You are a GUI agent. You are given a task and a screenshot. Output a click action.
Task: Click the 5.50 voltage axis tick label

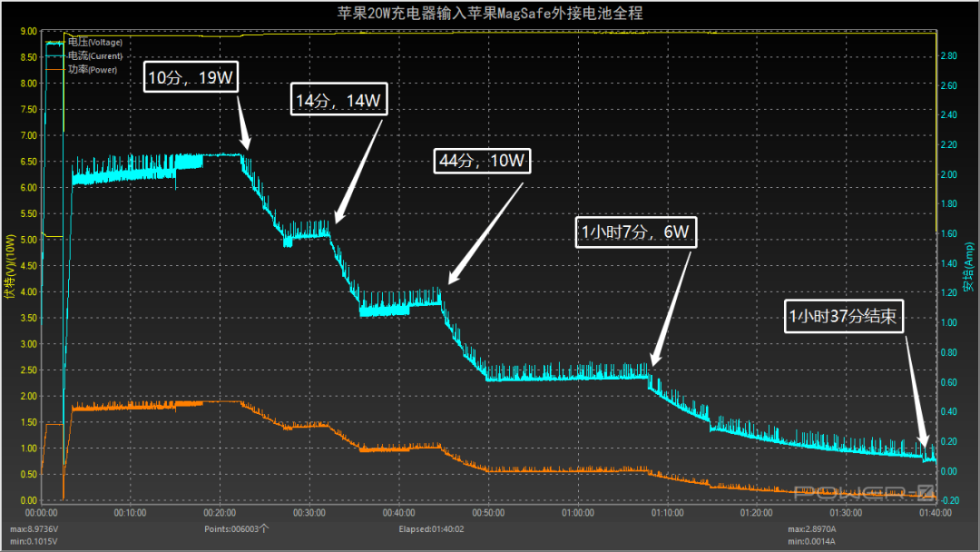click(29, 213)
